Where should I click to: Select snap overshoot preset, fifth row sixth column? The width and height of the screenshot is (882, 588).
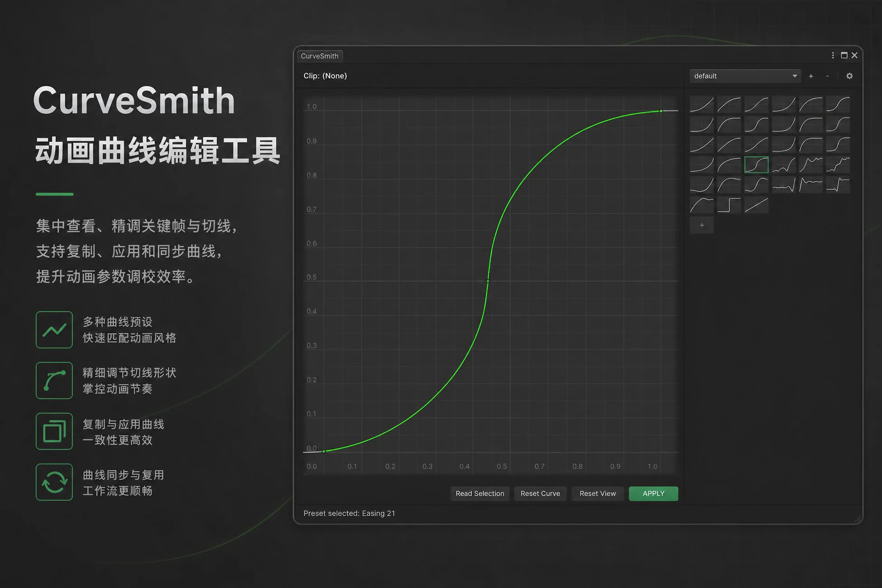[x=838, y=185]
